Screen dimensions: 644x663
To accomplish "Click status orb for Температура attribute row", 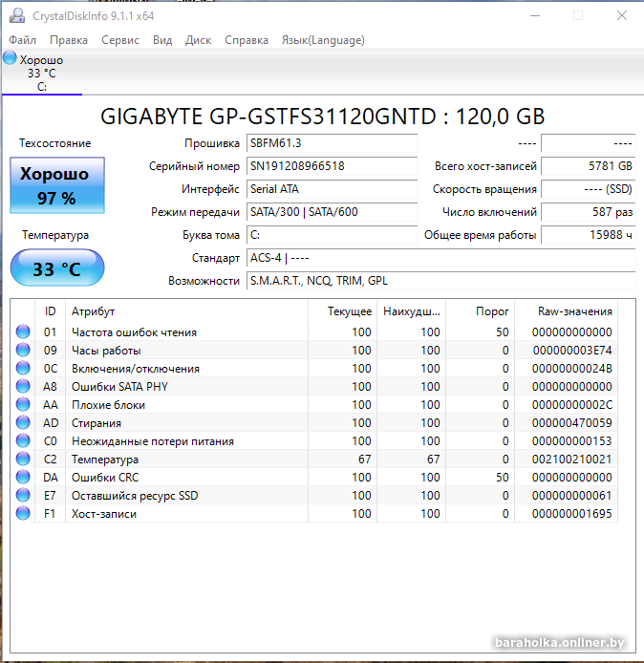I will coord(23,460).
